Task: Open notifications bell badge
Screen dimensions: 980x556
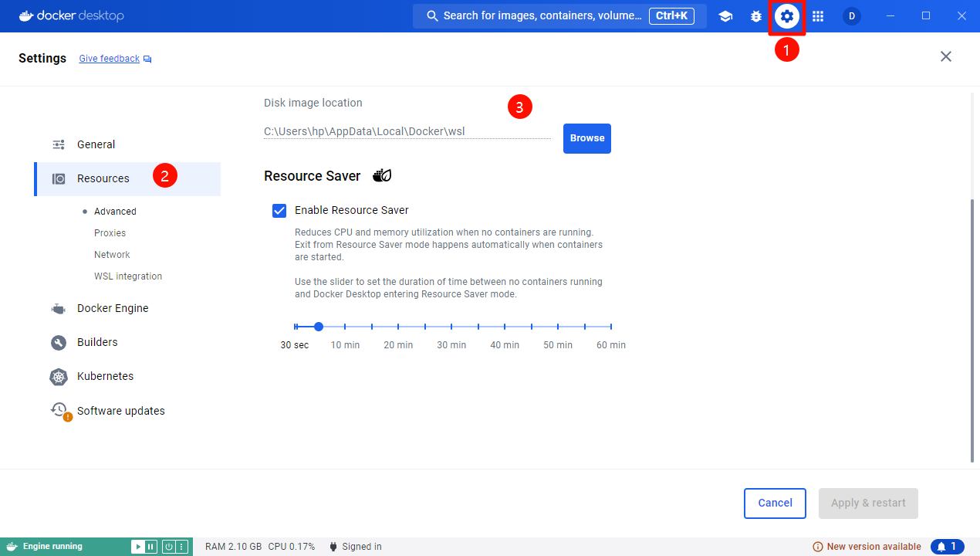Action: point(948,547)
